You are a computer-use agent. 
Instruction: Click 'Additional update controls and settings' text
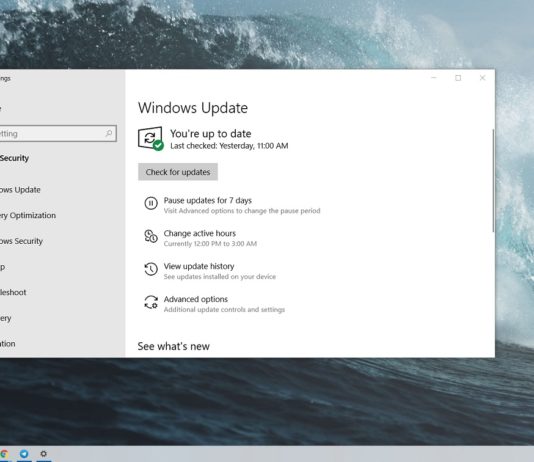[x=224, y=310]
